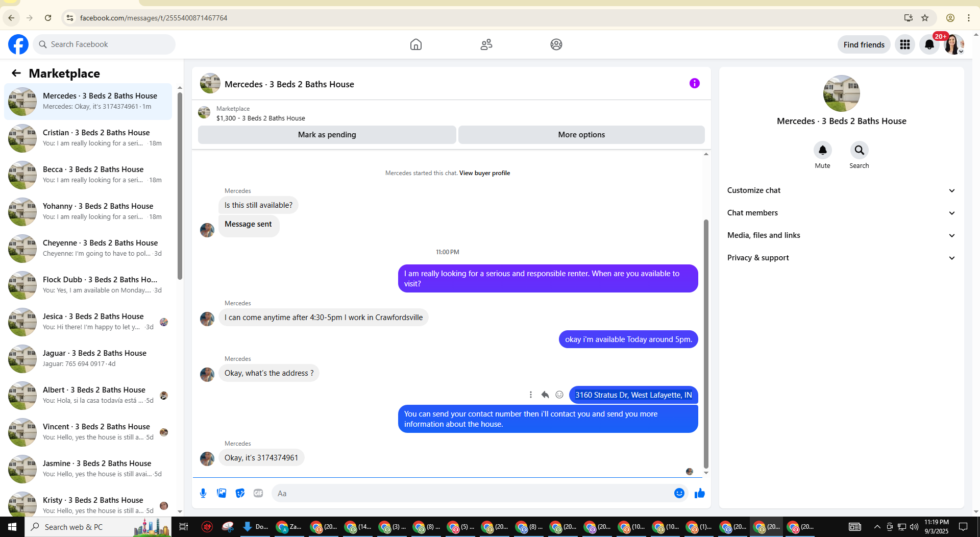Focus the Aa message text box
Viewport: 980px width, 537px height.
click(472, 493)
